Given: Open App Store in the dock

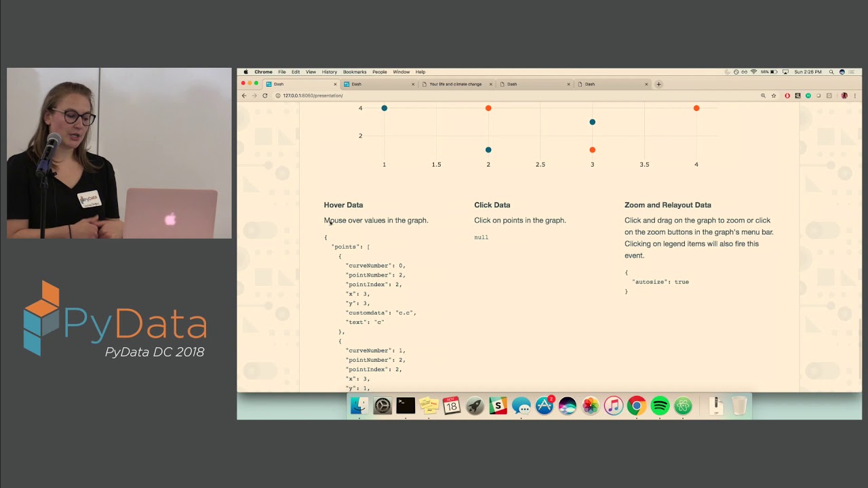Looking at the screenshot, I should pos(545,405).
